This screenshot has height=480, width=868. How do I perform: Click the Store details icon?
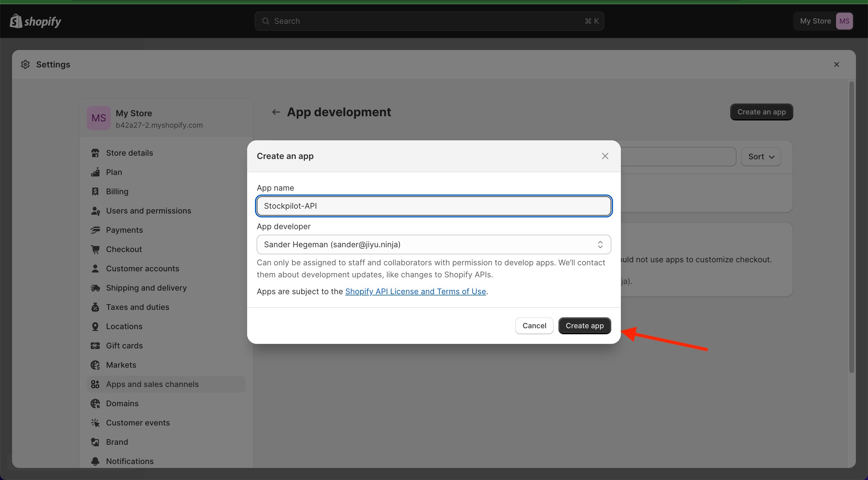click(95, 153)
